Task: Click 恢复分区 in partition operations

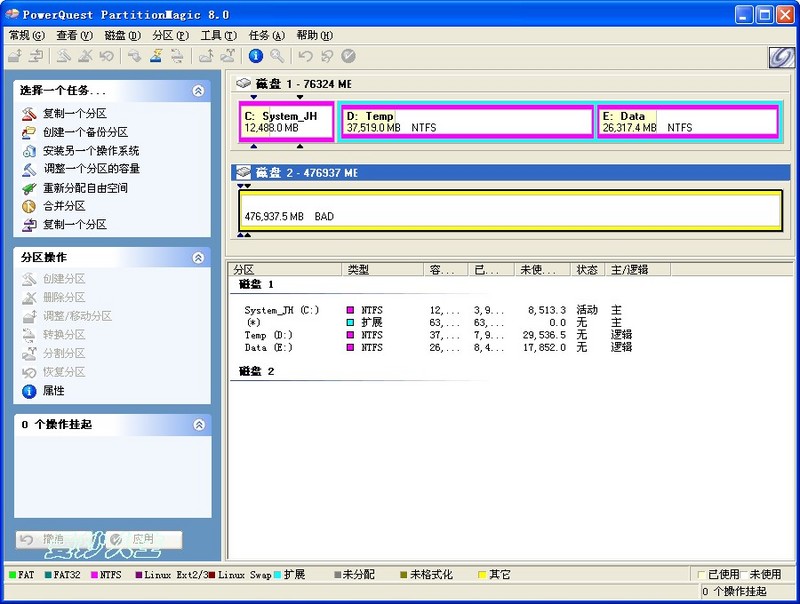Action: pos(54,372)
